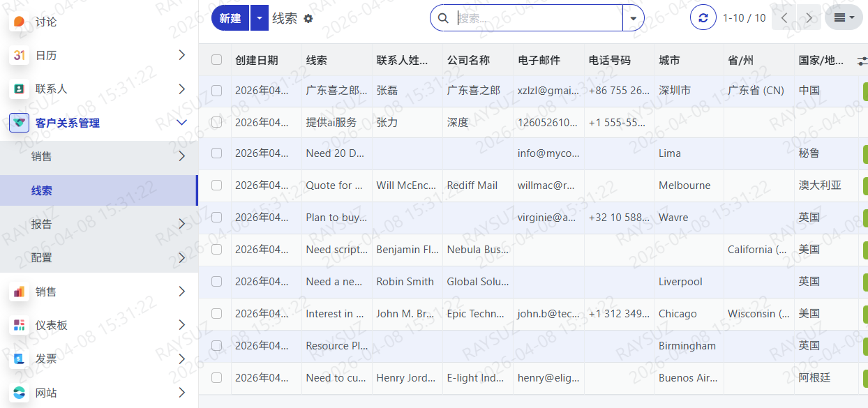This screenshot has width=868, height=408.
Task: Click the Liverpool city cell
Action: pyautogui.click(x=689, y=282)
